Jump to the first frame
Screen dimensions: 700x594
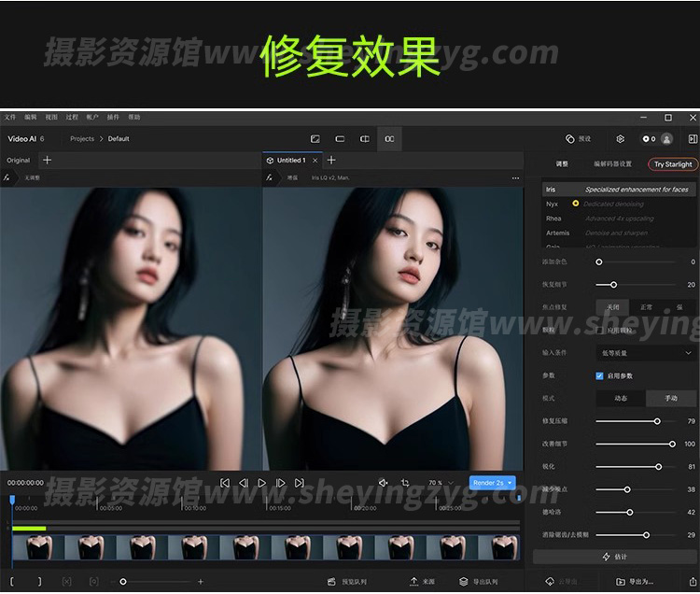pos(225,483)
